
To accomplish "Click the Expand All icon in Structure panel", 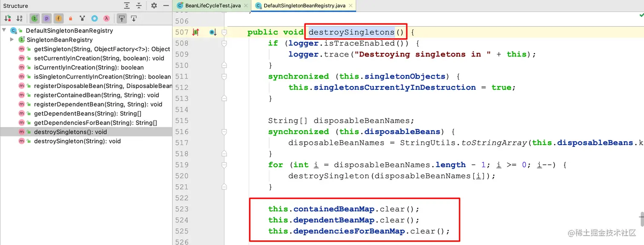I will pos(127,6).
